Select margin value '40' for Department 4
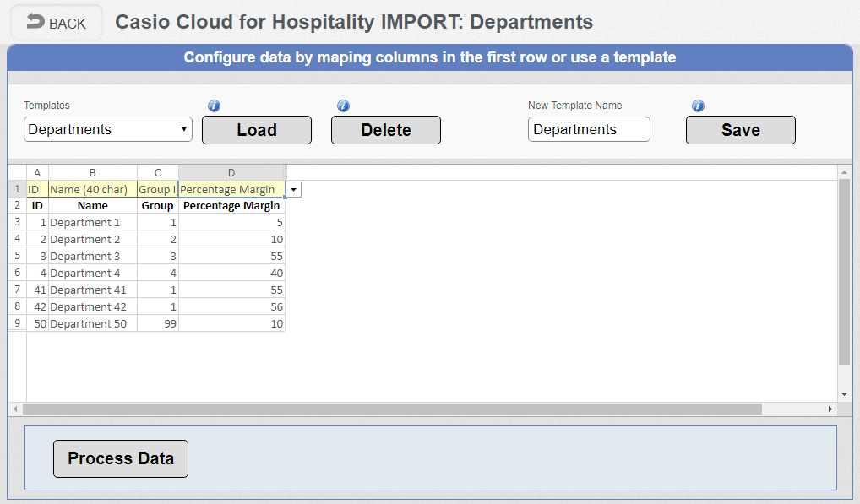This screenshot has width=860, height=504. 231,273
